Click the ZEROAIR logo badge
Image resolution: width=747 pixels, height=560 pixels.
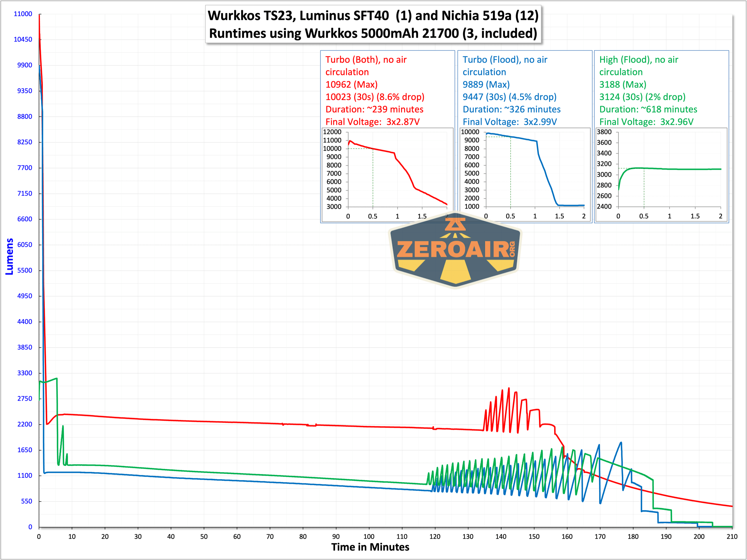[x=455, y=250]
